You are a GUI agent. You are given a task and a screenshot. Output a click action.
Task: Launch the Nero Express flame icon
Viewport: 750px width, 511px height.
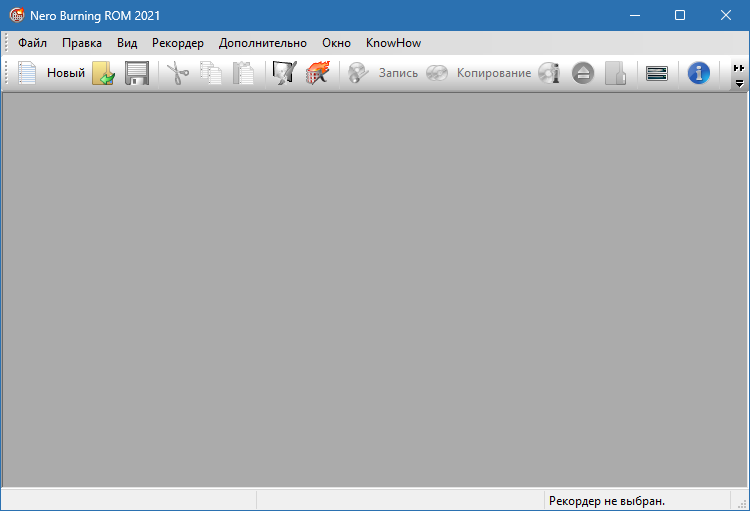coord(318,73)
